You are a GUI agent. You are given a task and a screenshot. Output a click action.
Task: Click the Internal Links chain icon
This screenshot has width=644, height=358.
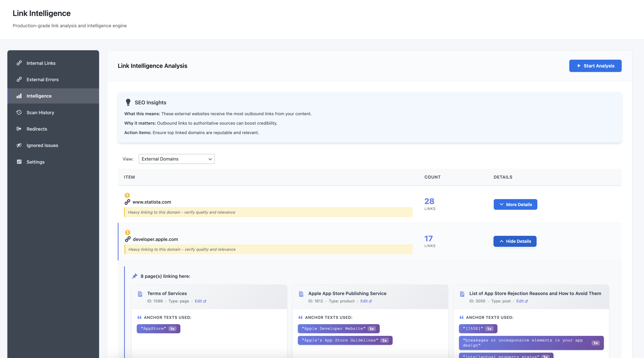click(19, 63)
